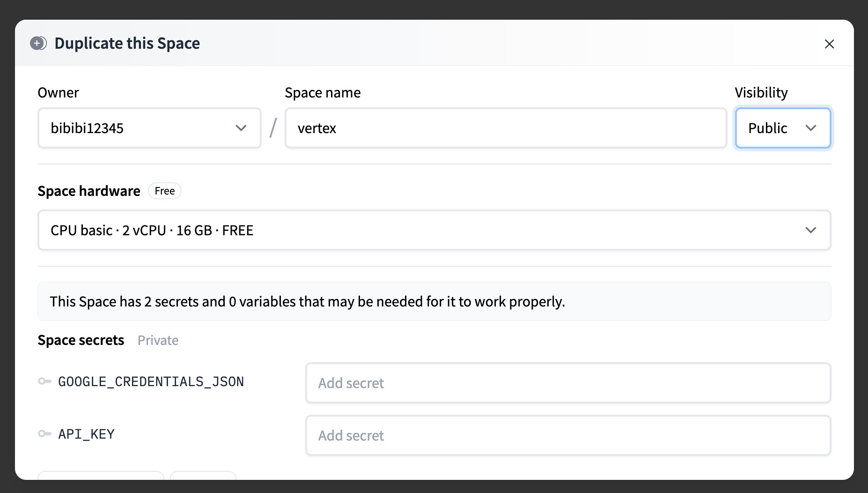The height and width of the screenshot is (493, 868).
Task: Click the chevron arrow in the Owner field
Action: [241, 128]
